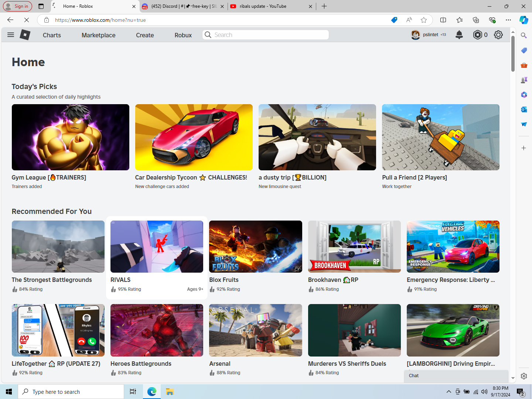Click the Roblox search field

(x=266, y=35)
